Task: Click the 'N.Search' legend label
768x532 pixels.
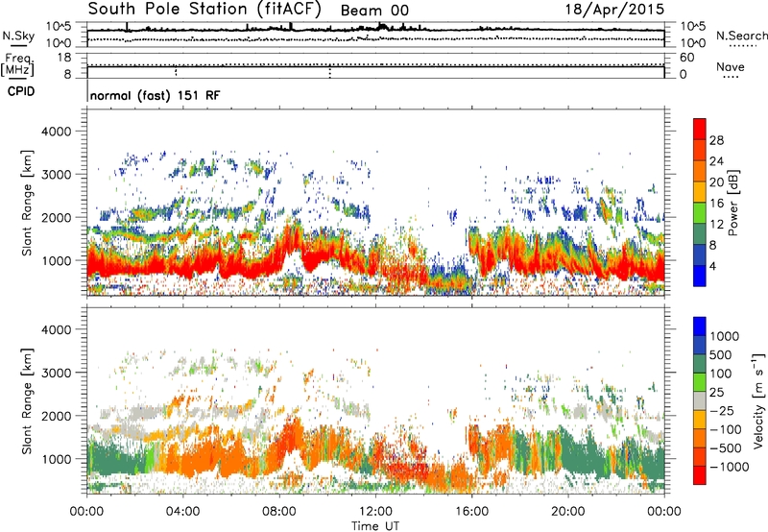Action: pos(741,36)
